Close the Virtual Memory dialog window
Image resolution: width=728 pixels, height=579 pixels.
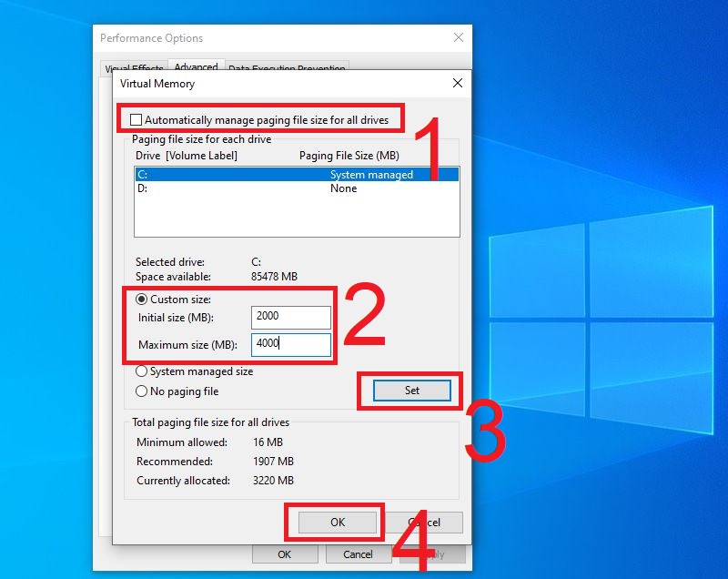(x=457, y=84)
